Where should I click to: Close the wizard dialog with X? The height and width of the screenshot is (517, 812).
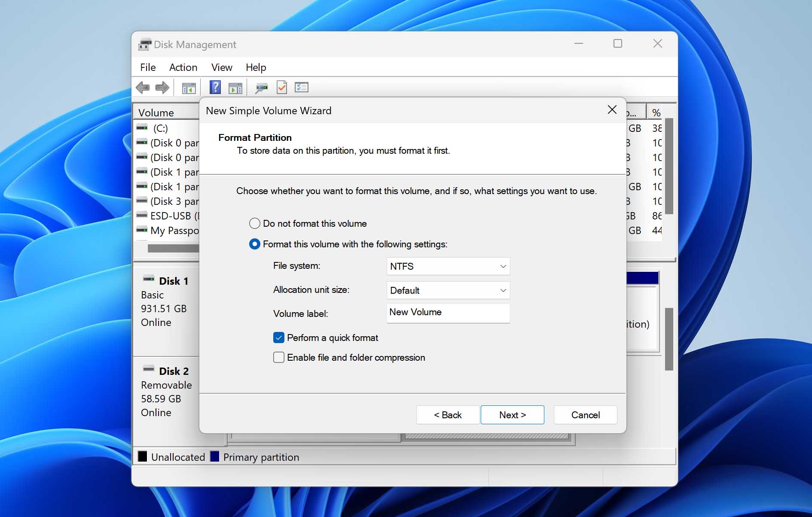[612, 109]
